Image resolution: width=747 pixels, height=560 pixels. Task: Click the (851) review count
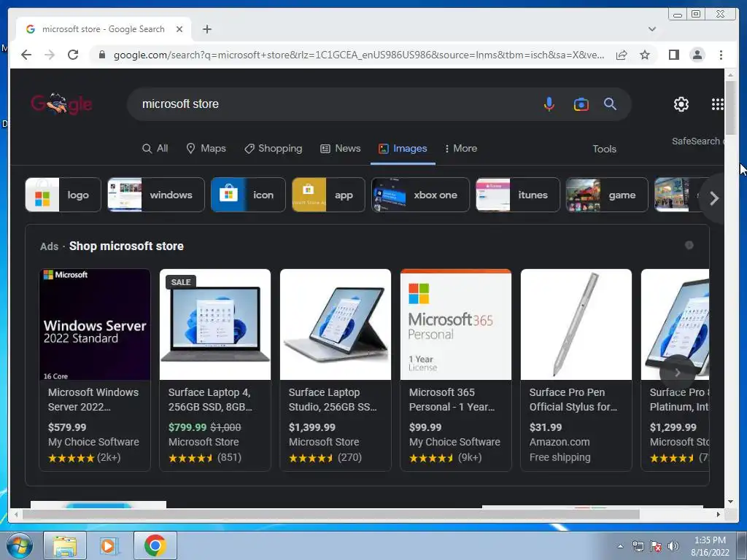click(x=229, y=458)
